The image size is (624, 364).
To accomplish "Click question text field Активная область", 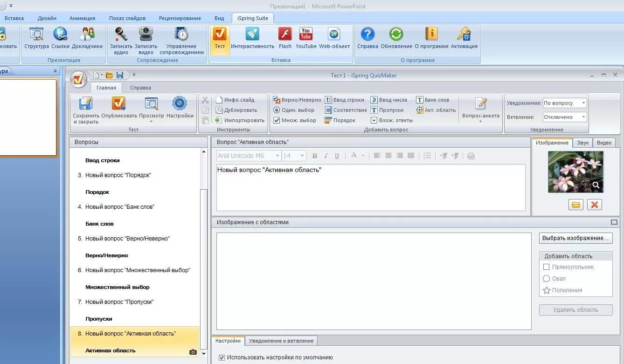I will point(371,187).
